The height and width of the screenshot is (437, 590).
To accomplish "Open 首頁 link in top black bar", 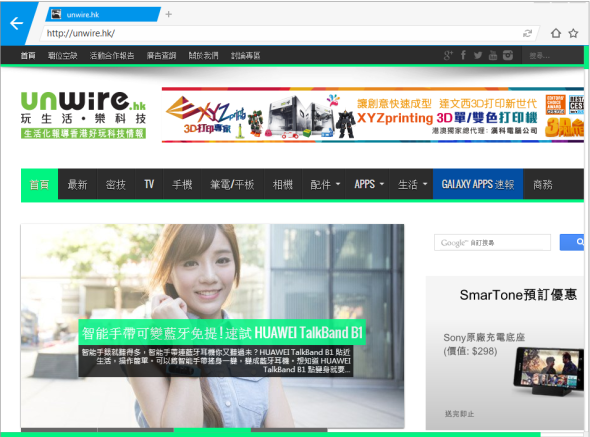I will (28, 56).
